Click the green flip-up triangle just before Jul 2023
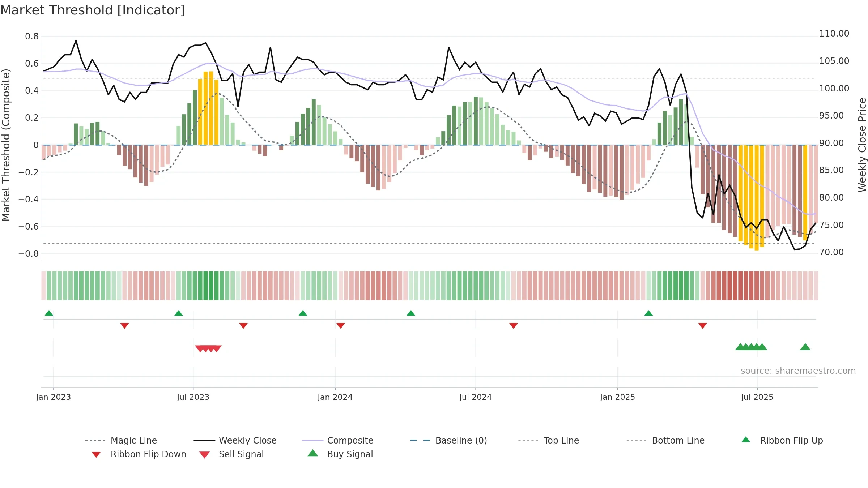This screenshot has height=488, width=868. (179, 313)
